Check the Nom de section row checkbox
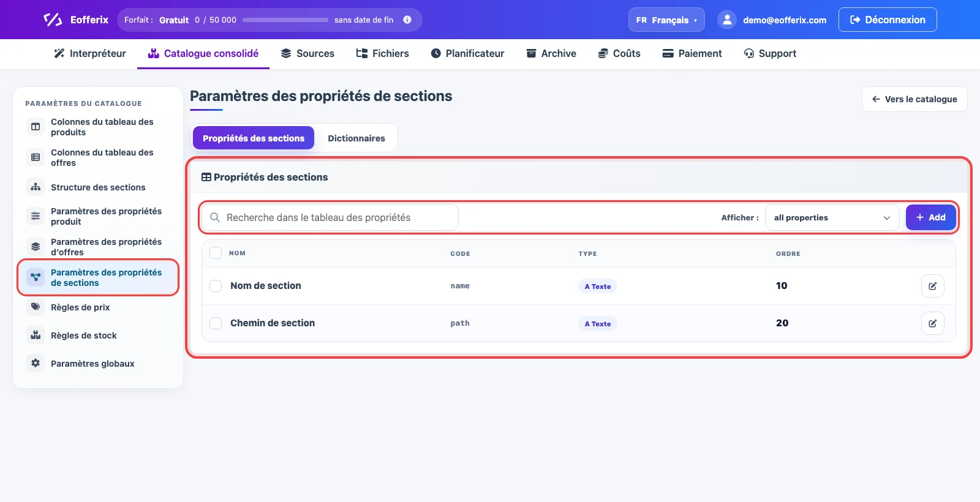 [216, 286]
